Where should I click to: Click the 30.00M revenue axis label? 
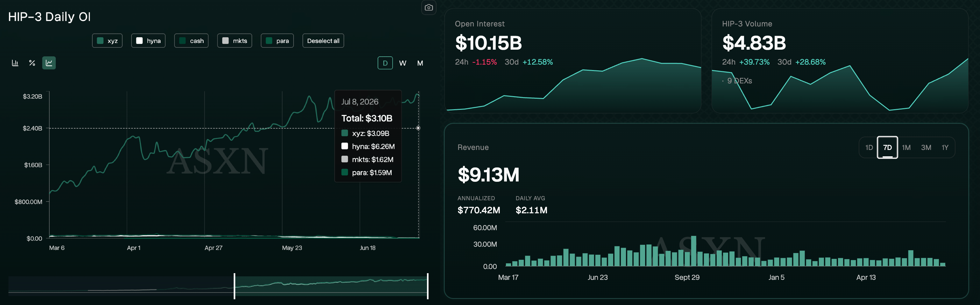[485, 244]
